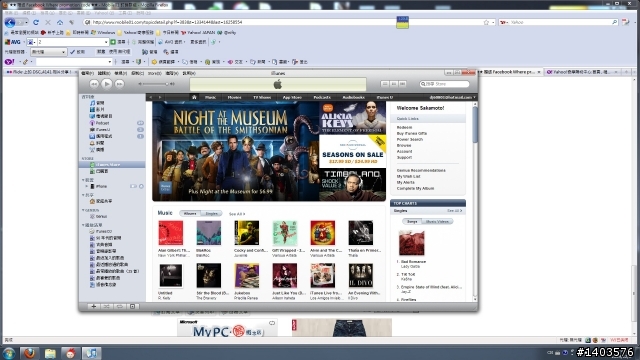The width and height of the screenshot is (640, 360).
Task: Click the Firefox URL address bar
Action: 286,22
